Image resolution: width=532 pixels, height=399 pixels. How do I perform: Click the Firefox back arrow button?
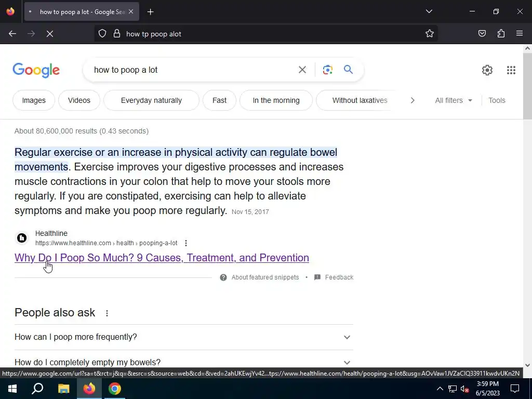tap(12, 34)
